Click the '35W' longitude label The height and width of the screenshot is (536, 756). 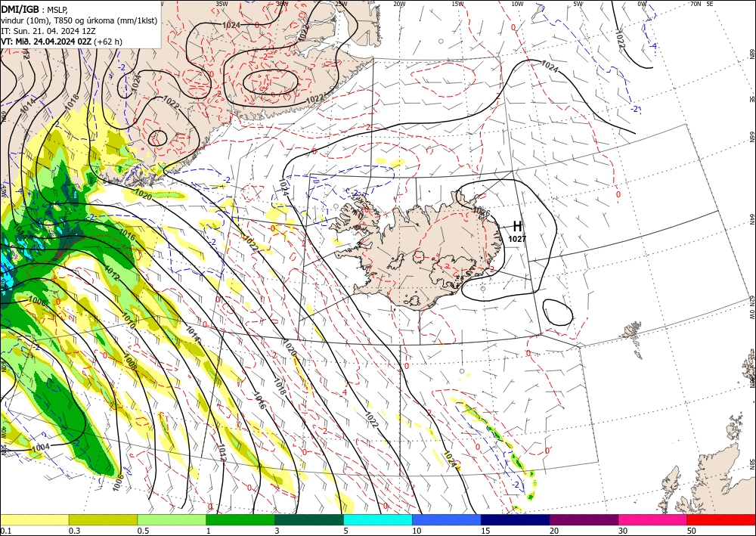coord(222,4)
